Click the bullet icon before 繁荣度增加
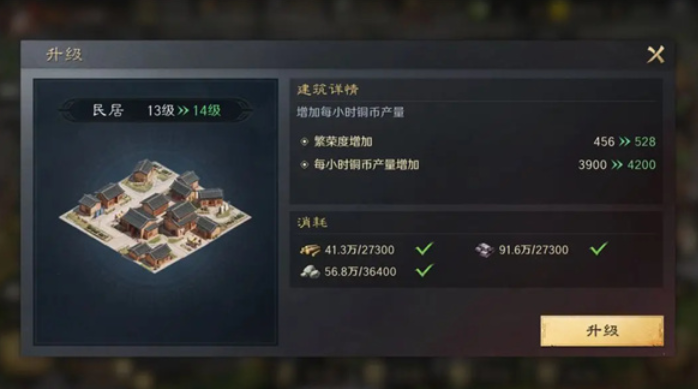698x389 pixels. coord(304,142)
